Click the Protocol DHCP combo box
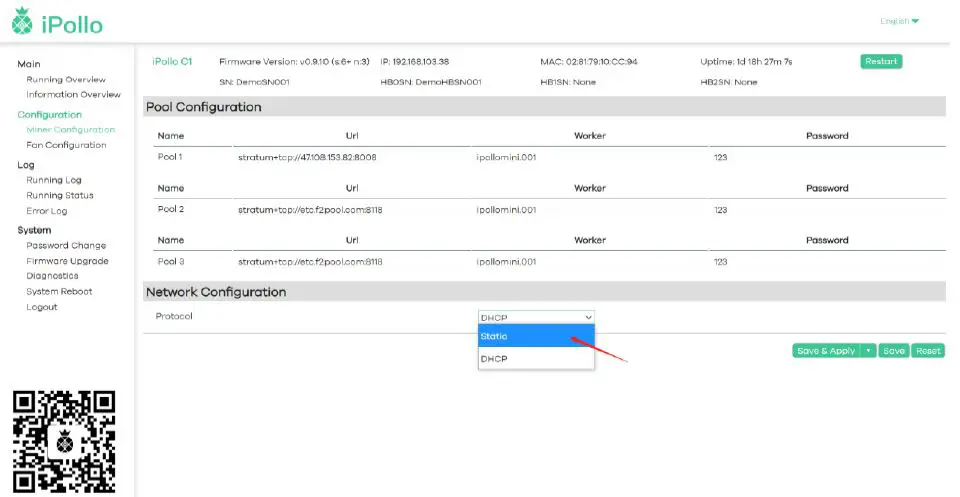960x497 pixels. click(536, 317)
